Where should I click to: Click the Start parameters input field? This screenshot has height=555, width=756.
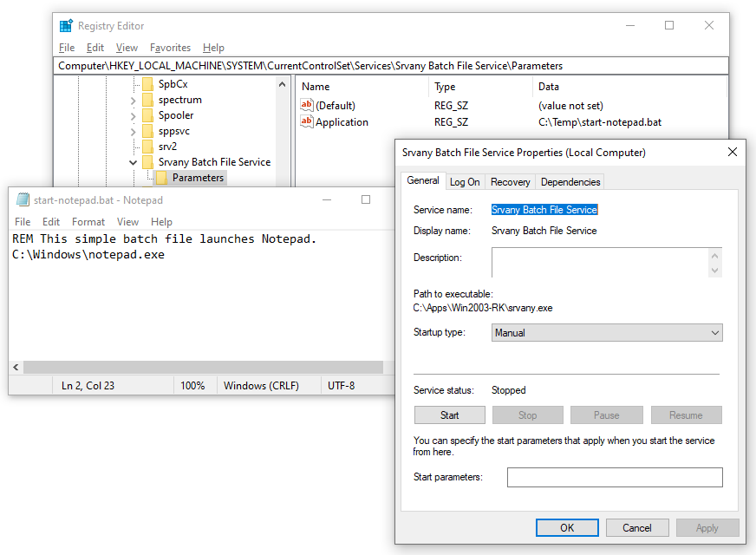point(615,477)
